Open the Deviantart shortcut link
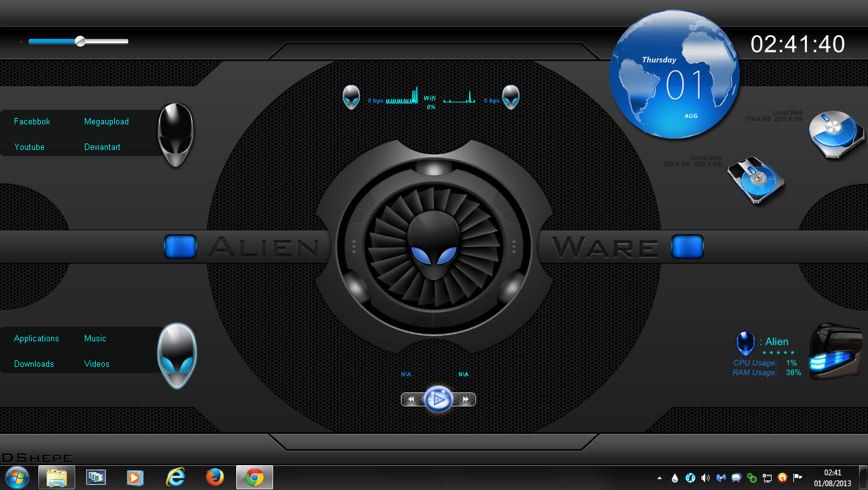Image resolution: width=868 pixels, height=490 pixels. click(102, 147)
